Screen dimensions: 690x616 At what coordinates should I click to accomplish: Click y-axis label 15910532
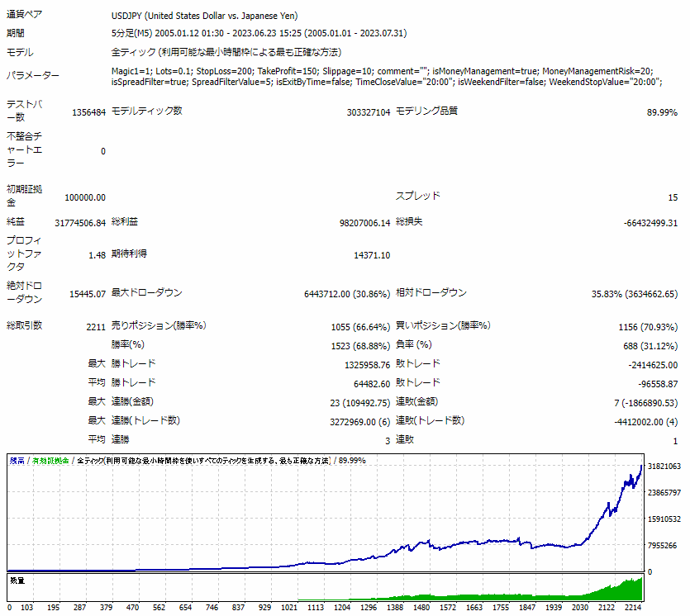(x=664, y=519)
